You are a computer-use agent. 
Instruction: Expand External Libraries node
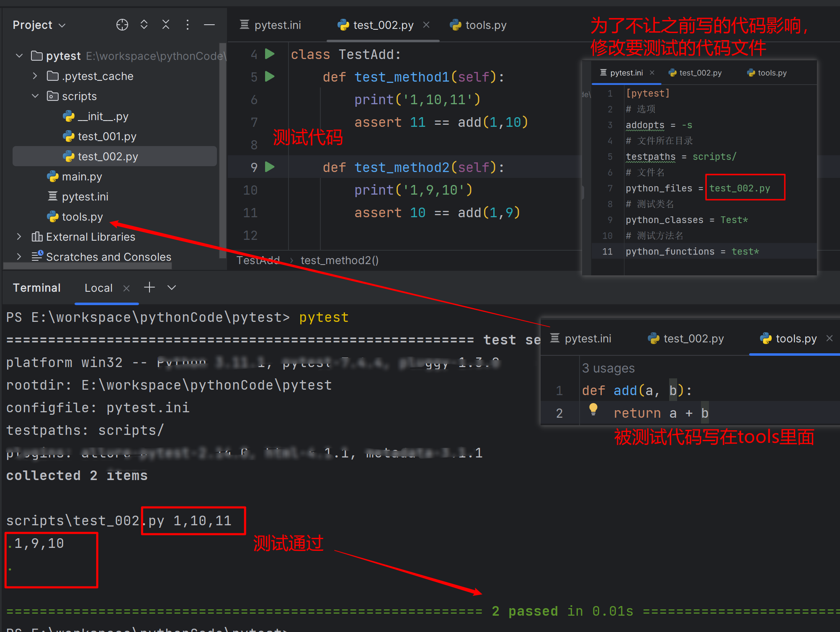[19, 237]
